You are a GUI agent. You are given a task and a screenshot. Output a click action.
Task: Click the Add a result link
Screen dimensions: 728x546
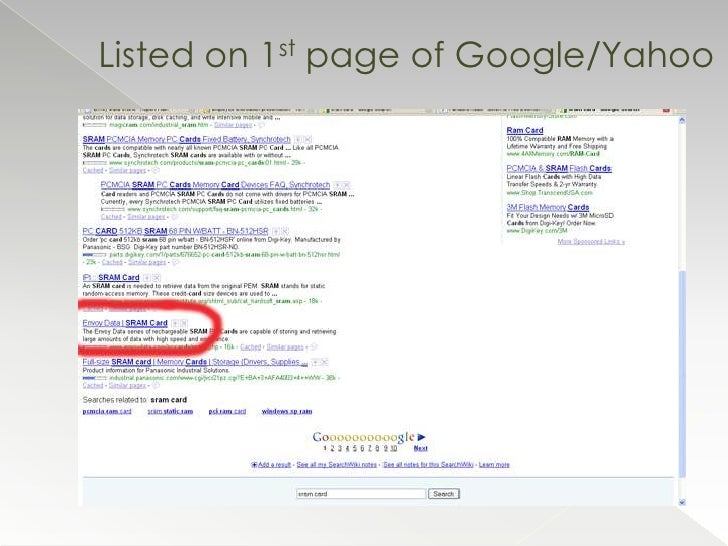(274, 465)
